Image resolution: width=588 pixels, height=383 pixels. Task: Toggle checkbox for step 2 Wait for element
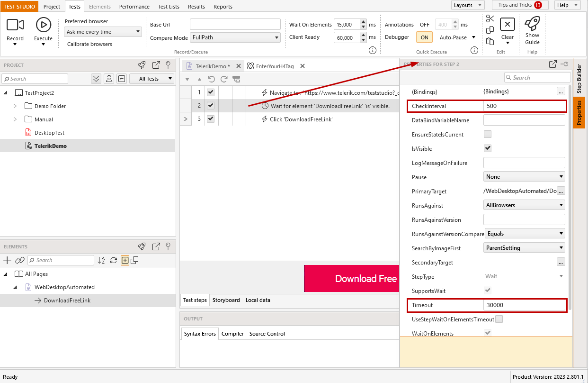pos(211,106)
